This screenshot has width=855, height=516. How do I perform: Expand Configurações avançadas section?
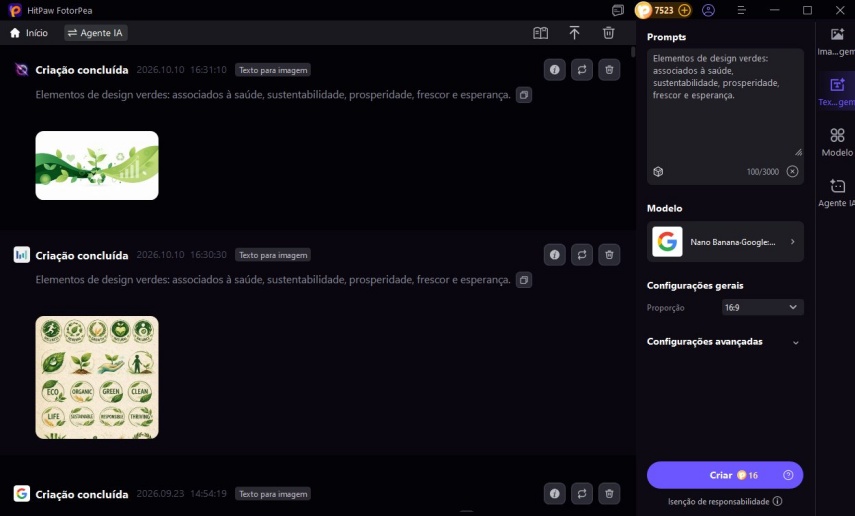[725, 342]
